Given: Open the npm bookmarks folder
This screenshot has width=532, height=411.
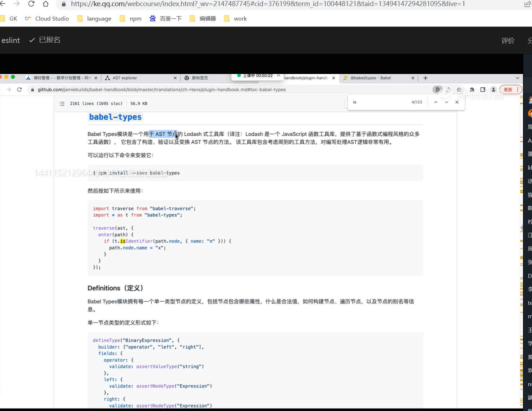Looking at the screenshot, I should point(131,19).
